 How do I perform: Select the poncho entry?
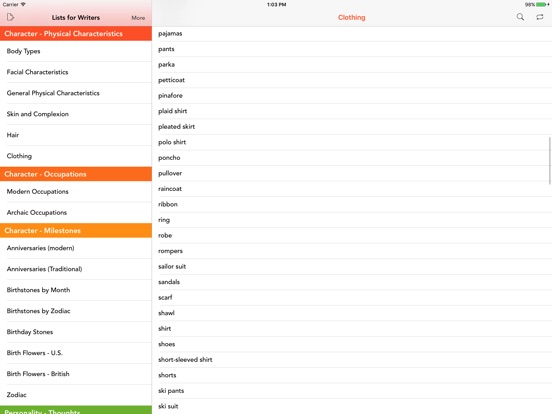(352, 158)
